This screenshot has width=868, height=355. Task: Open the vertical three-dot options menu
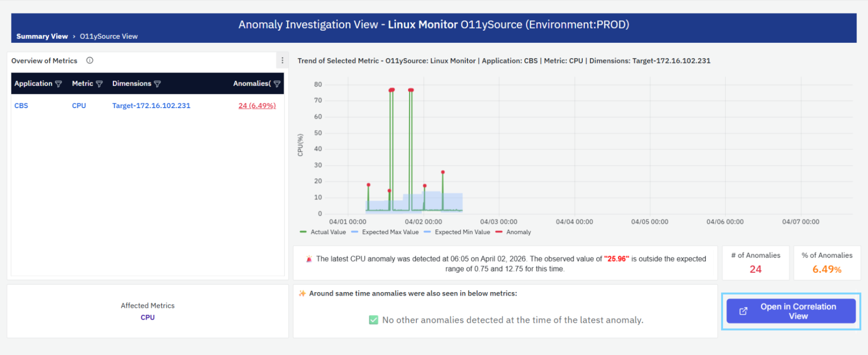point(282,61)
